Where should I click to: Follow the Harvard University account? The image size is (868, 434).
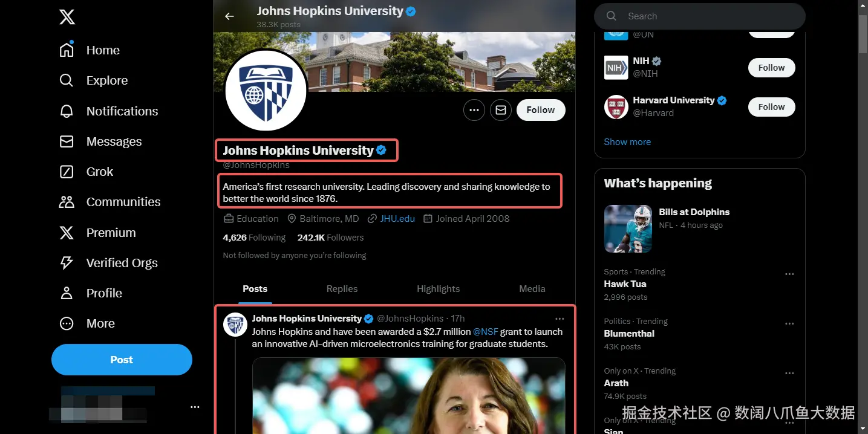[x=772, y=107]
